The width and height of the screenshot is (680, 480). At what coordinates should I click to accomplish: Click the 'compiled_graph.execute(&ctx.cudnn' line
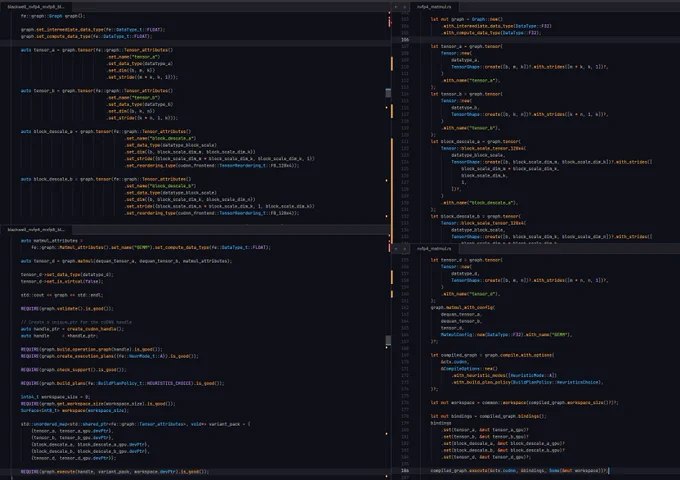point(519,470)
